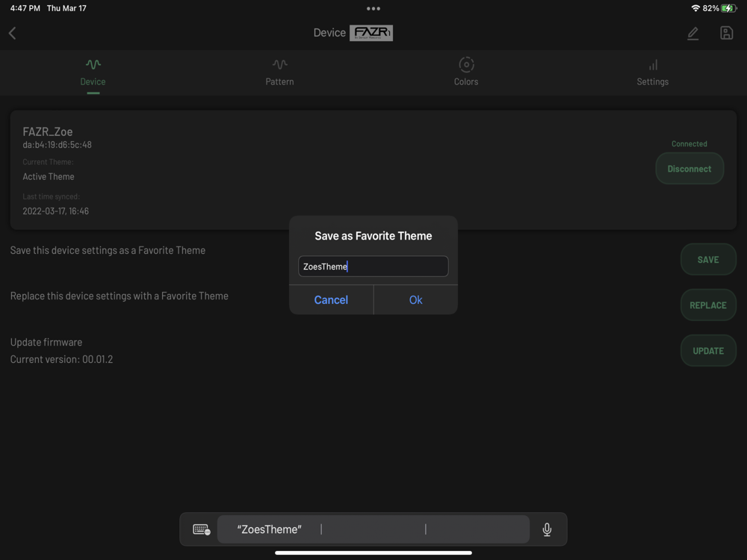Switch to the Pattern tab
This screenshot has height=560, width=747.
click(279, 73)
